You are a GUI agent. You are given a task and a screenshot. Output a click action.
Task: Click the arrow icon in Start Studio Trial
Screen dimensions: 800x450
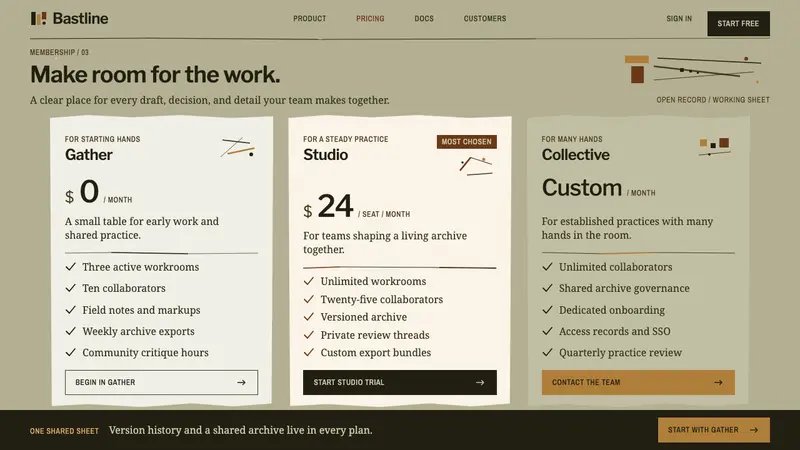point(480,382)
